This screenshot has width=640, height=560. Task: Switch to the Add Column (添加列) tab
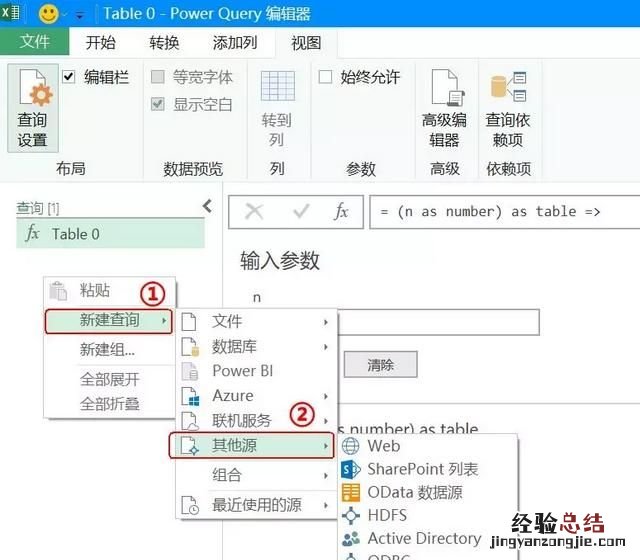[235, 42]
